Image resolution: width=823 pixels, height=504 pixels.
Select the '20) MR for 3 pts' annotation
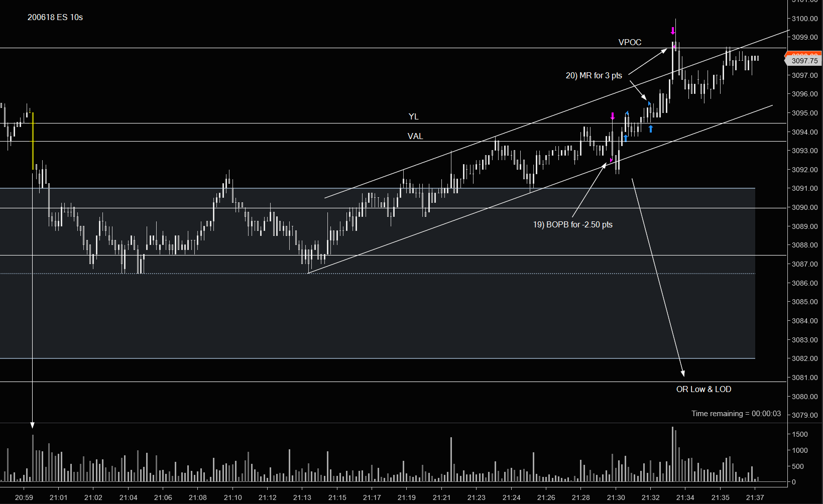594,76
